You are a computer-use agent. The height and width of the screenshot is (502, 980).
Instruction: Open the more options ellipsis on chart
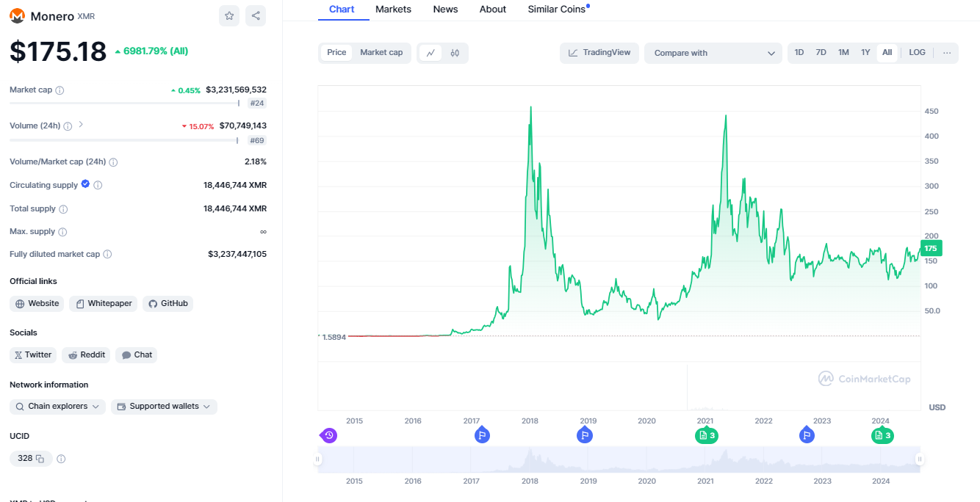coord(946,53)
